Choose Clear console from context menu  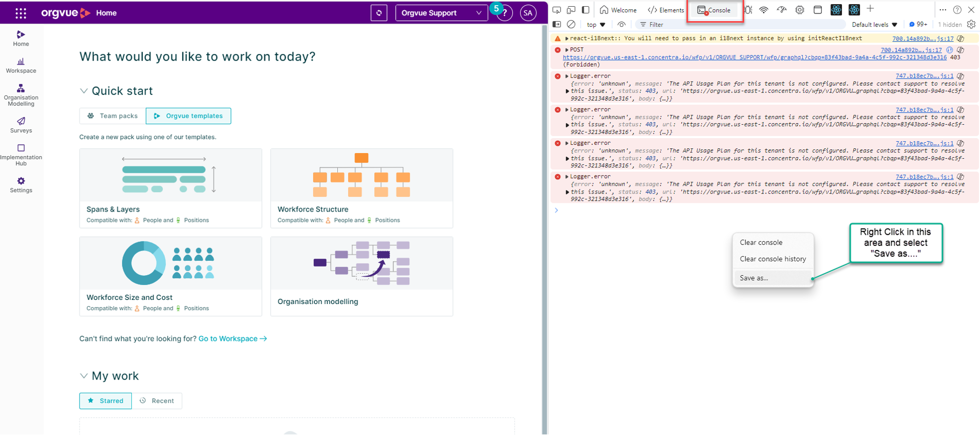click(x=773, y=242)
